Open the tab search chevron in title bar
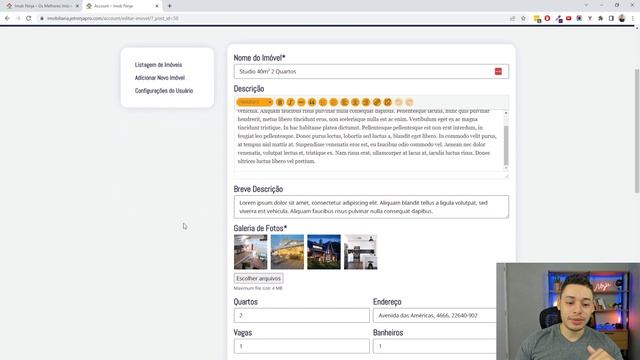 pyautogui.click(x=587, y=5)
